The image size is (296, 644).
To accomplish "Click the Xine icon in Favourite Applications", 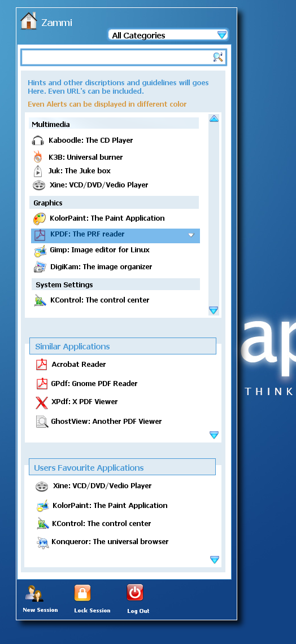I will click(x=42, y=487).
